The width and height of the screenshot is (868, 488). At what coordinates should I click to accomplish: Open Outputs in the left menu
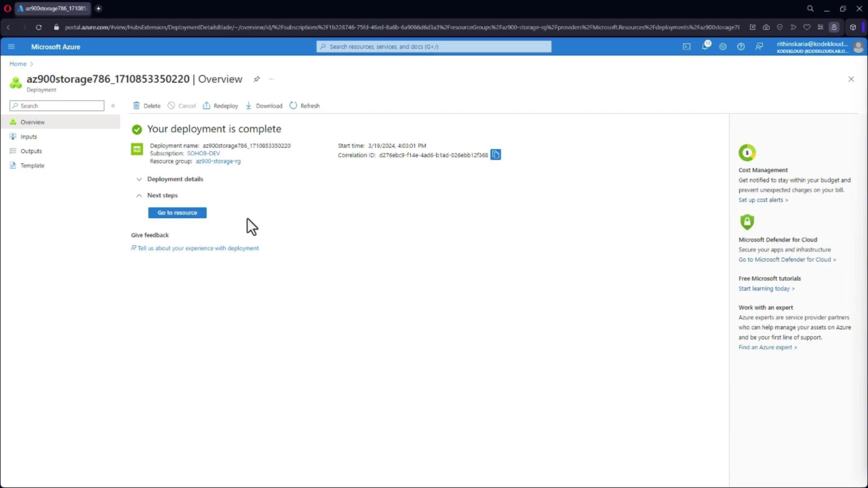coord(31,151)
